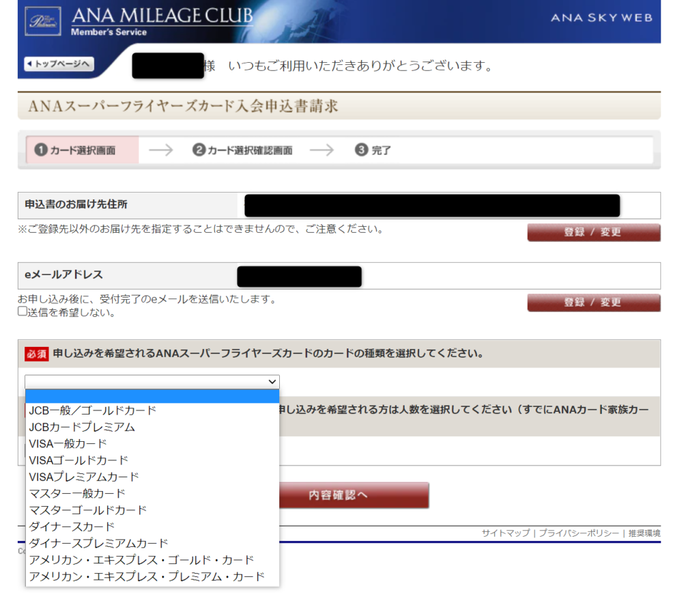
Task: Click the 内容確認へ button
Action: [354, 495]
